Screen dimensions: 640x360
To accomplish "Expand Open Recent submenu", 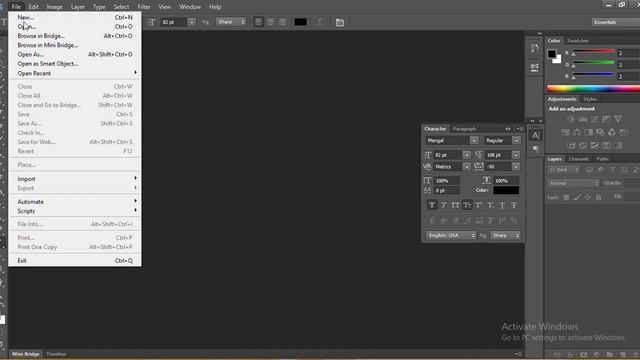I will point(75,73).
